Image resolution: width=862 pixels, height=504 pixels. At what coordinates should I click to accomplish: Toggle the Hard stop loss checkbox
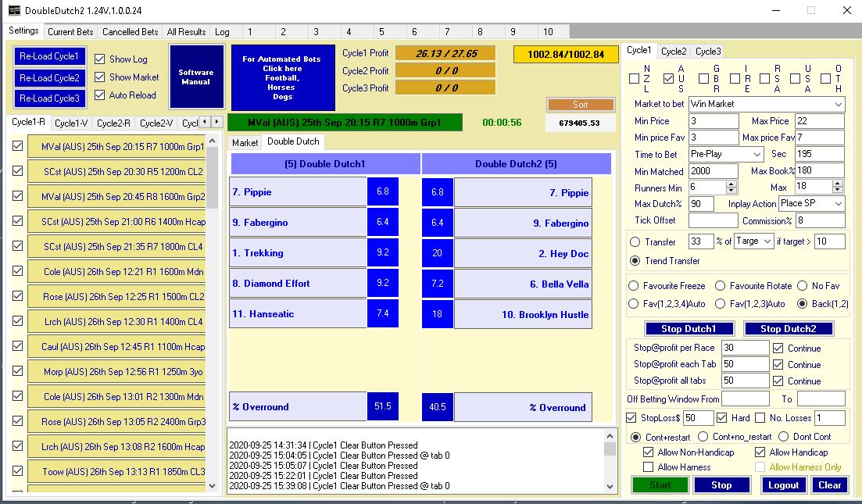(722, 418)
